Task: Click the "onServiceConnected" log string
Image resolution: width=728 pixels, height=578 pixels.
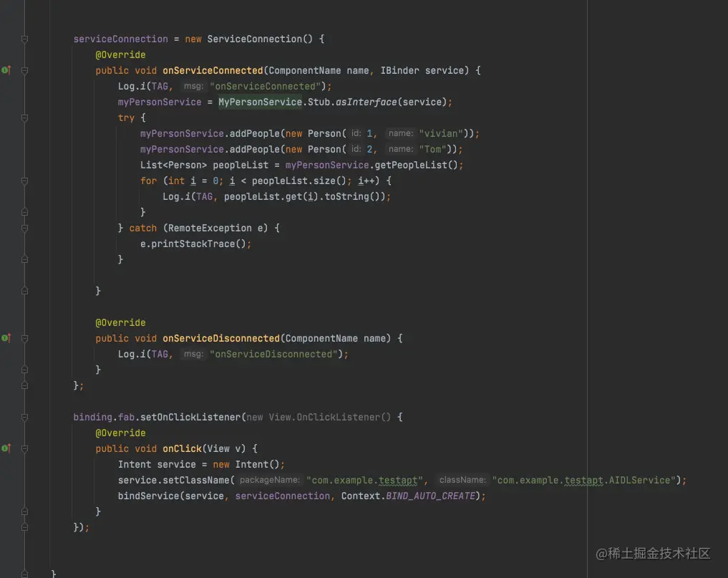Action: click(265, 86)
